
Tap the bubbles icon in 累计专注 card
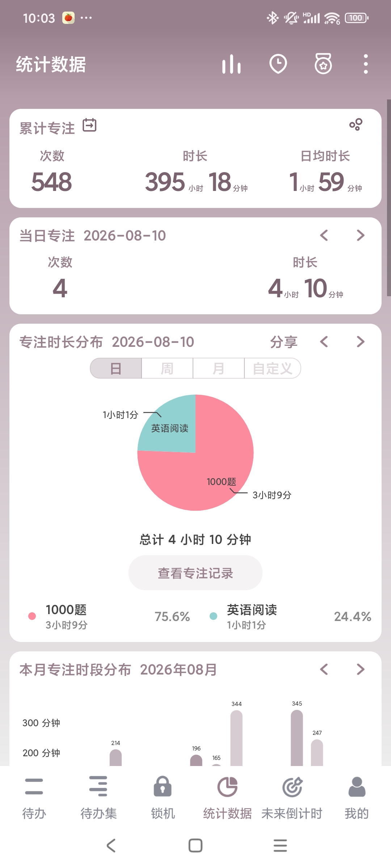click(x=356, y=124)
